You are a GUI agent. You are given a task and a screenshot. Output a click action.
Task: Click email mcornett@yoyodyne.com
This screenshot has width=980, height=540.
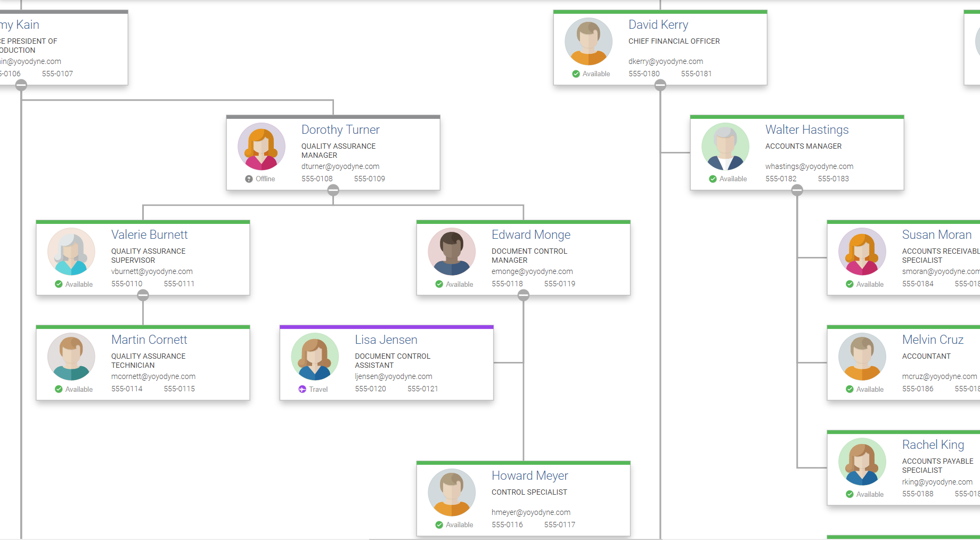pos(153,376)
